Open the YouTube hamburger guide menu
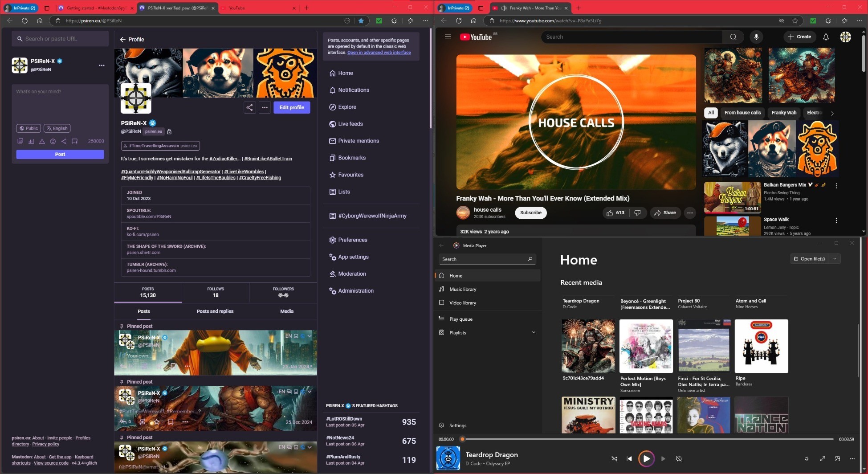 [448, 37]
